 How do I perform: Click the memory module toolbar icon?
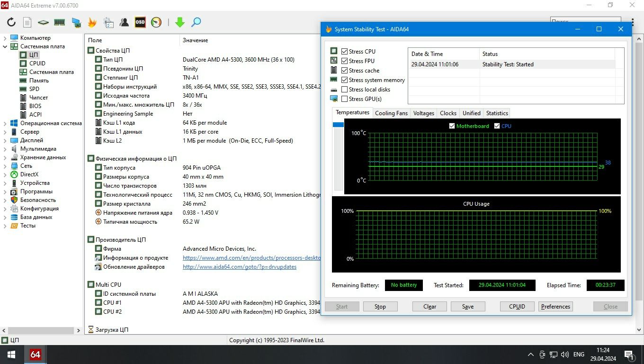point(59,22)
